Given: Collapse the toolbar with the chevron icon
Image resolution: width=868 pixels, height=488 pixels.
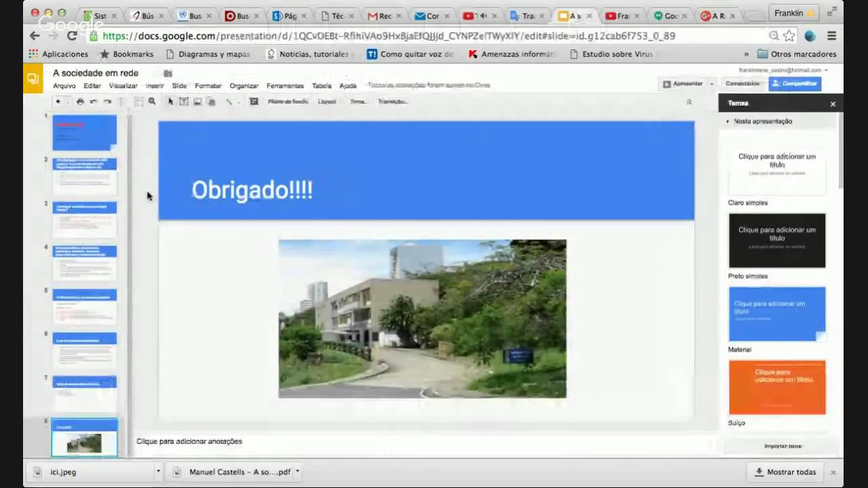Looking at the screenshot, I should click(x=689, y=102).
